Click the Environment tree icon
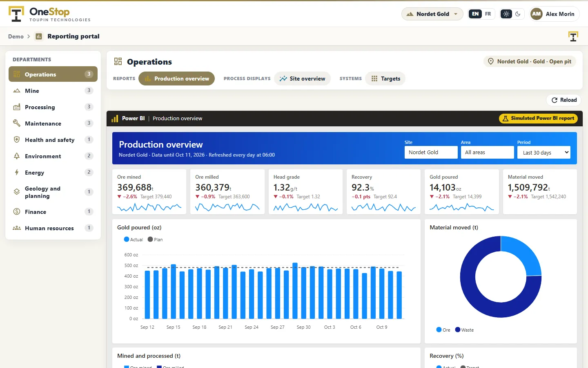The height and width of the screenshot is (368, 588). coord(17,156)
